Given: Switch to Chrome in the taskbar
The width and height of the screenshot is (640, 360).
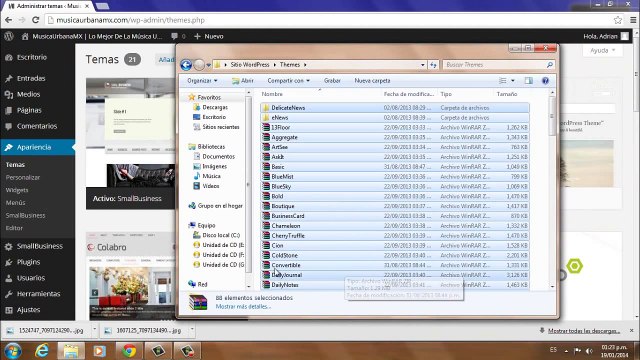Looking at the screenshot, I should (x=129, y=351).
